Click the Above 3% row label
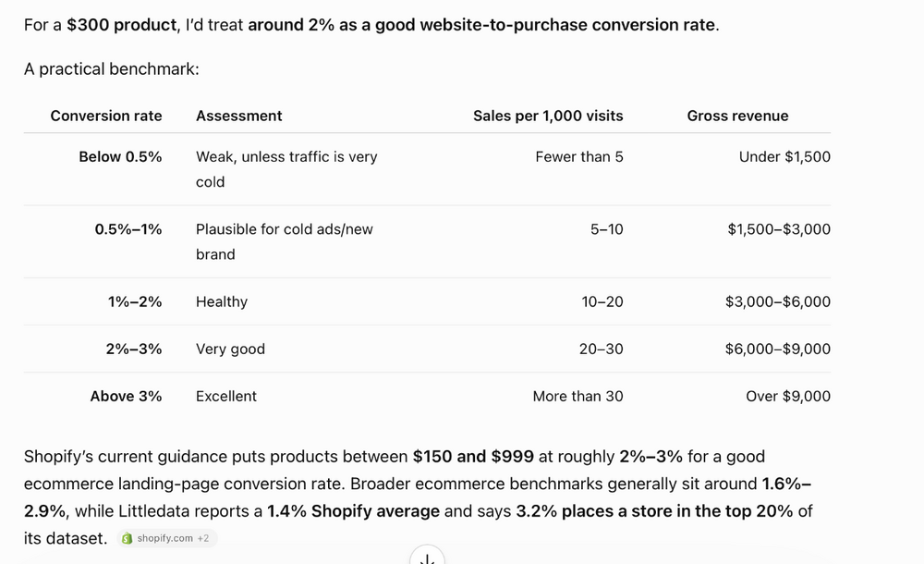 pos(126,397)
